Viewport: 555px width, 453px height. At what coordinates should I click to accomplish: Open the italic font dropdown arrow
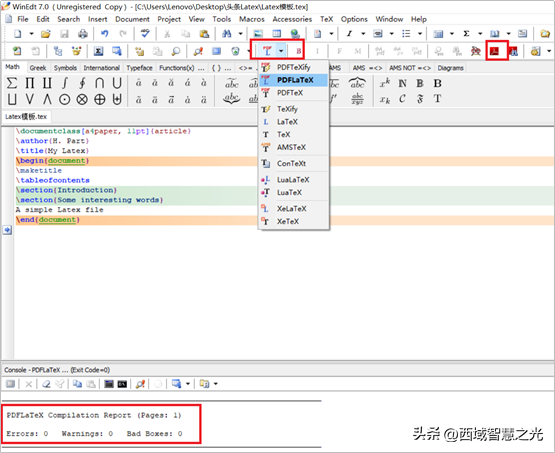(x=363, y=34)
